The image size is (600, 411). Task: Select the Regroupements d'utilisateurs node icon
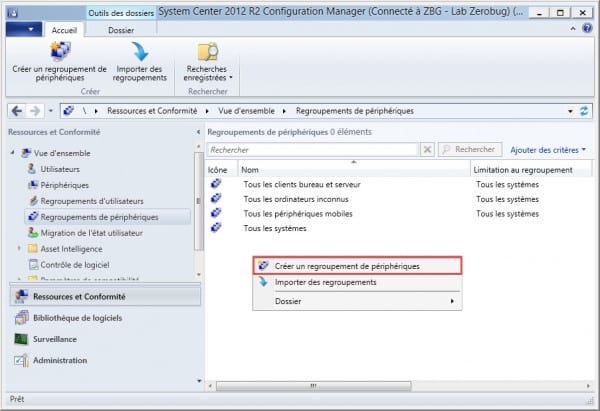34,201
